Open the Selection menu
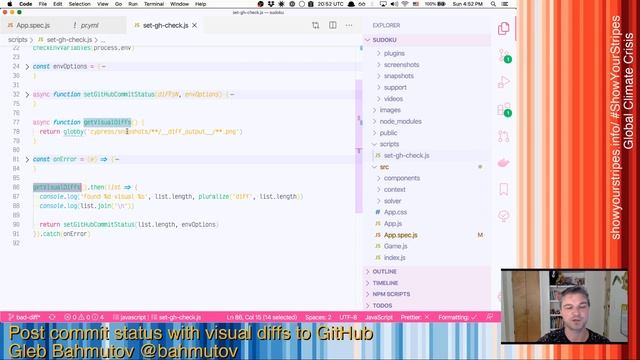This screenshot has height=360, width=640. point(79,4)
